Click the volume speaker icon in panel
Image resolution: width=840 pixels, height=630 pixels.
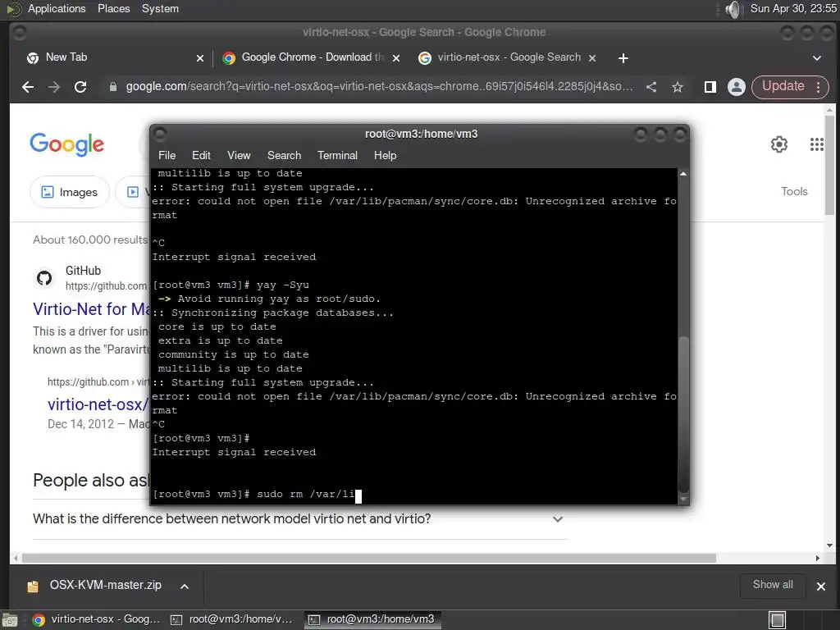pyautogui.click(x=733, y=9)
